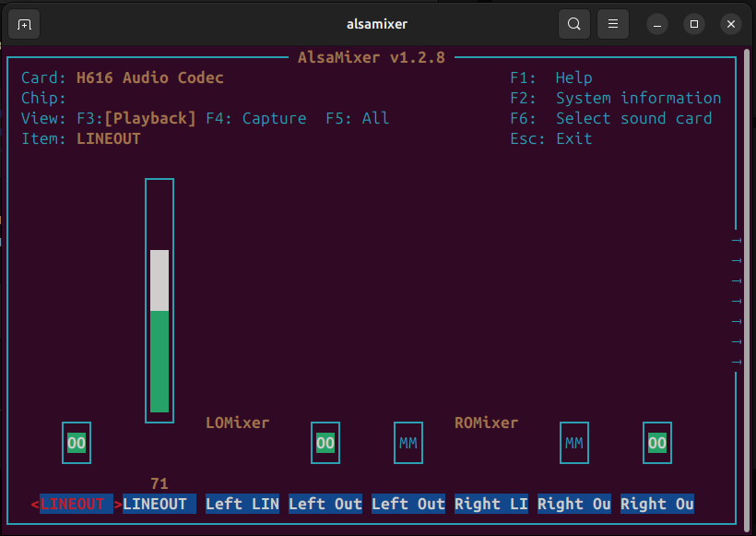Viewport: 756px width, 536px height.
Task: Toggle the muted Right Ou MM switch
Action: tap(574, 443)
